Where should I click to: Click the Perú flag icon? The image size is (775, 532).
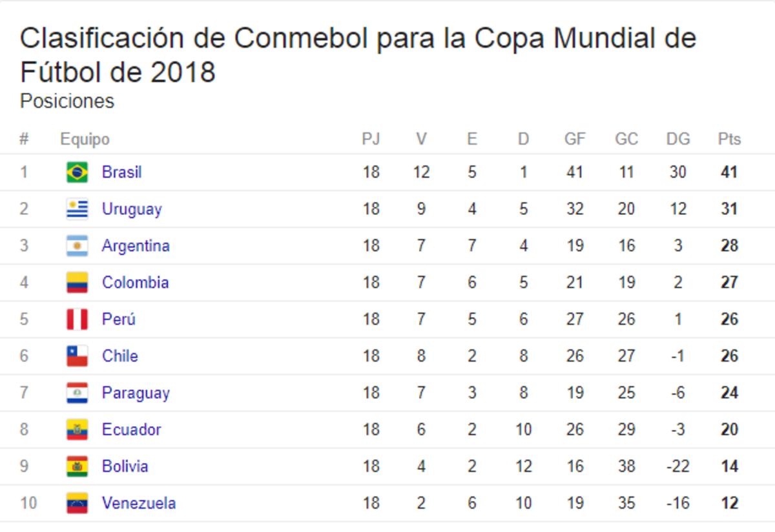(77, 320)
